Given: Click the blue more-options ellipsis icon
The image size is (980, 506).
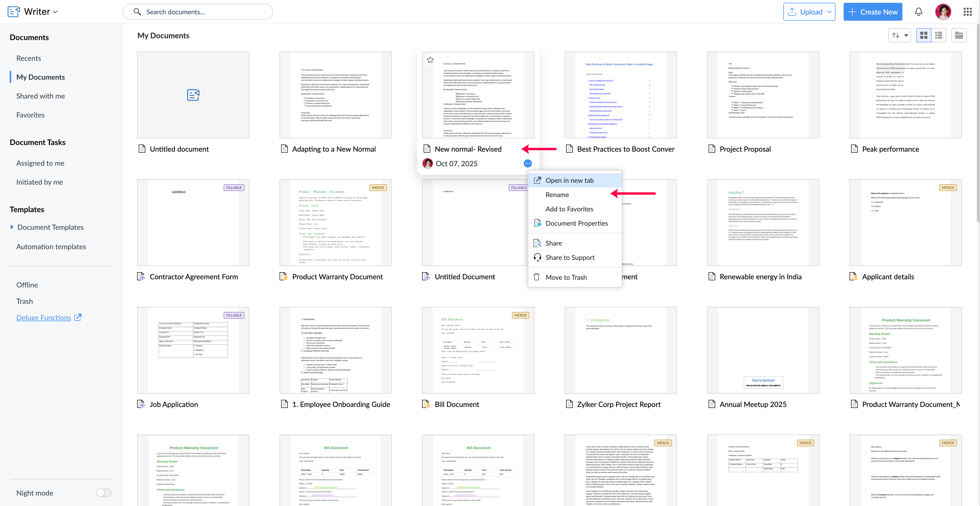Looking at the screenshot, I should [528, 164].
